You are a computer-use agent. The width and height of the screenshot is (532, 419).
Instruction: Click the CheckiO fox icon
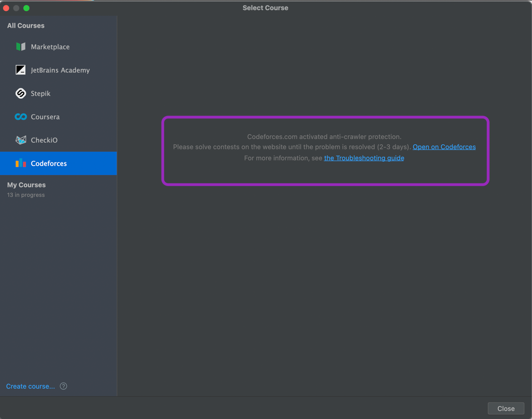coord(21,140)
